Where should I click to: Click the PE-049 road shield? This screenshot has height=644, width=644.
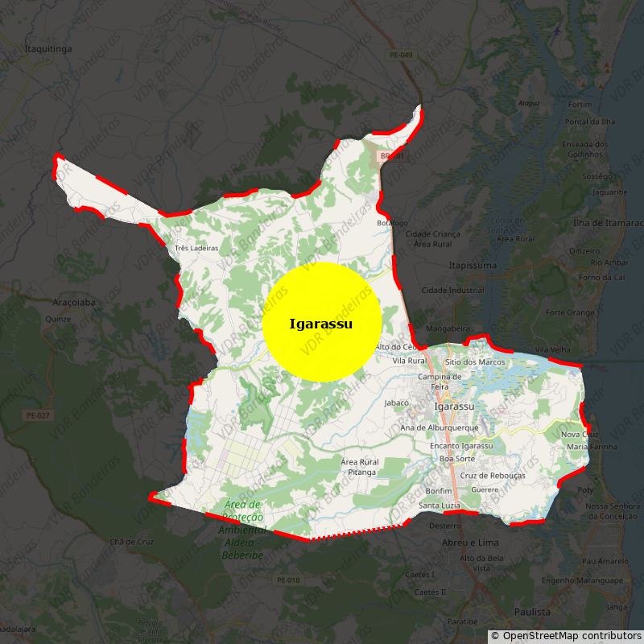(400, 55)
